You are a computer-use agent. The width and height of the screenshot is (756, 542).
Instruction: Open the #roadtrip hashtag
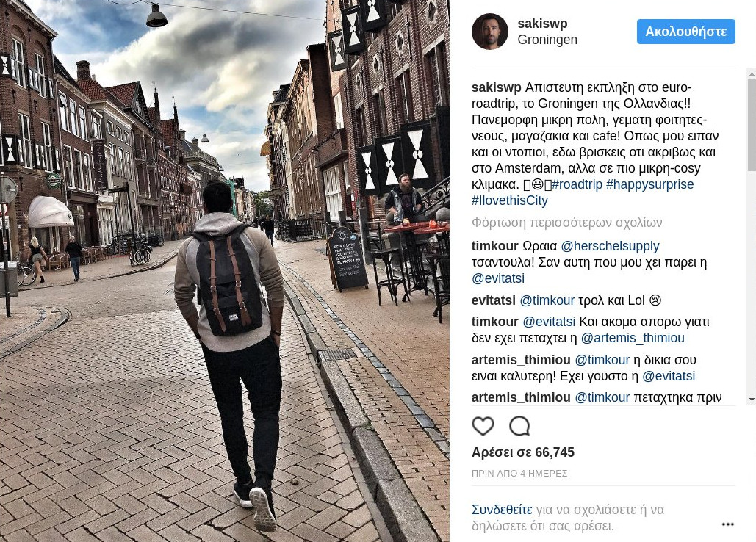coord(577,184)
